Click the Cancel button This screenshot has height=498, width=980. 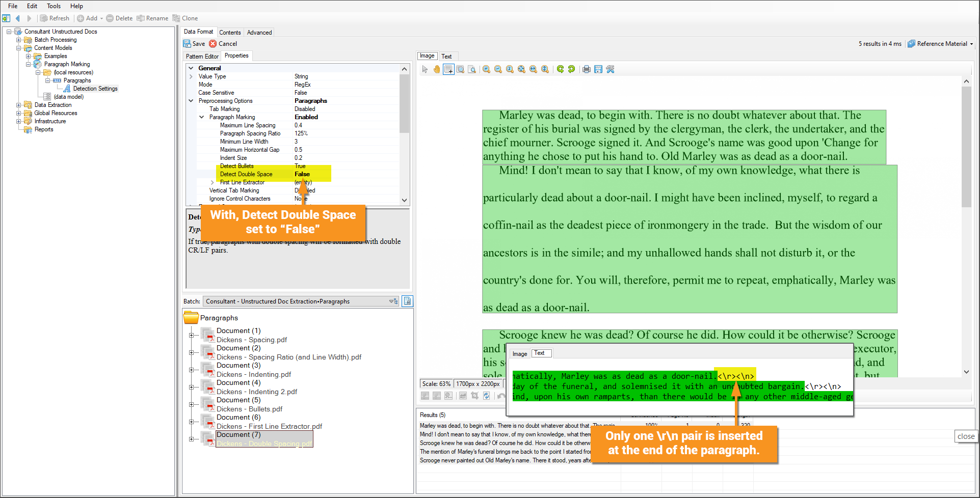223,44
